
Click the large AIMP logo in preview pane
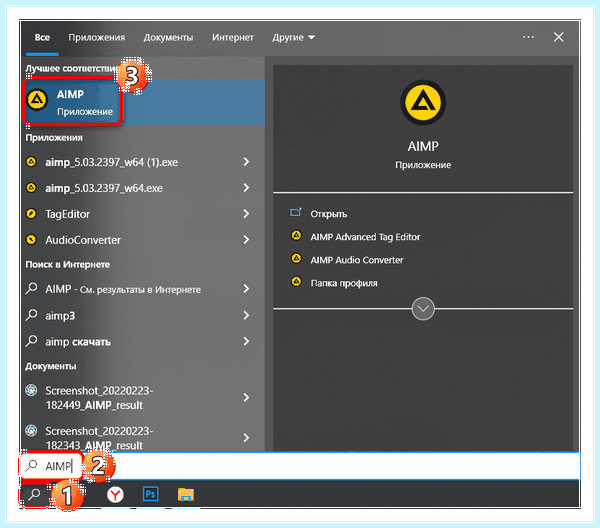click(x=423, y=103)
